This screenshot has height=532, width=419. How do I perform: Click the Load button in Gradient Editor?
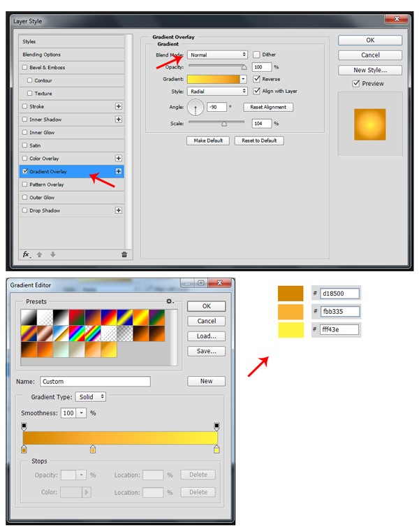click(x=207, y=336)
